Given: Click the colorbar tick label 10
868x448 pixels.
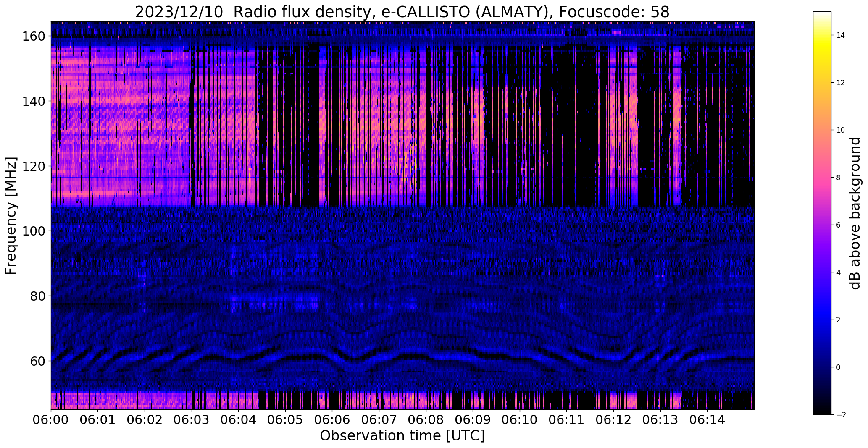Looking at the screenshot, I should point(840,130).
